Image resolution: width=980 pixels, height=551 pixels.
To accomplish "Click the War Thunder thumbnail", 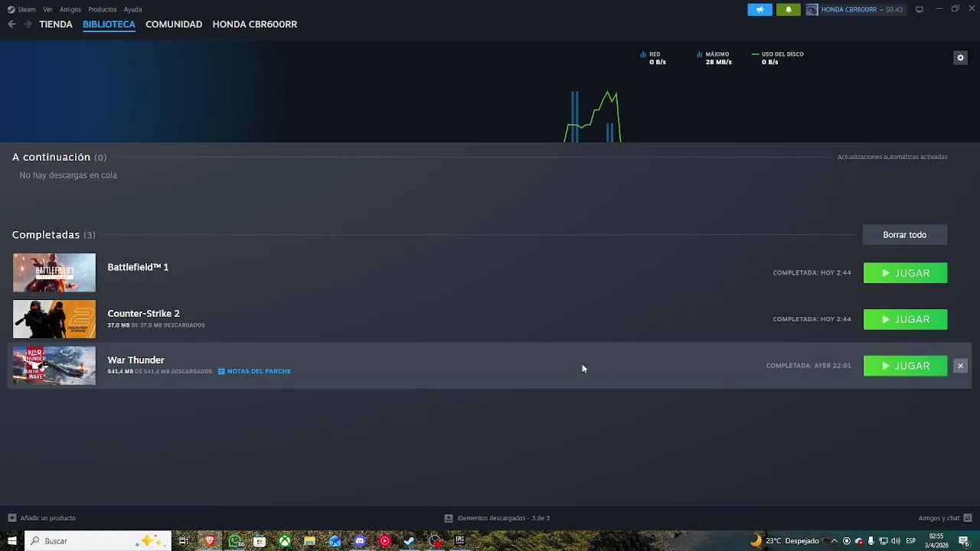I will tap(54, 365).
